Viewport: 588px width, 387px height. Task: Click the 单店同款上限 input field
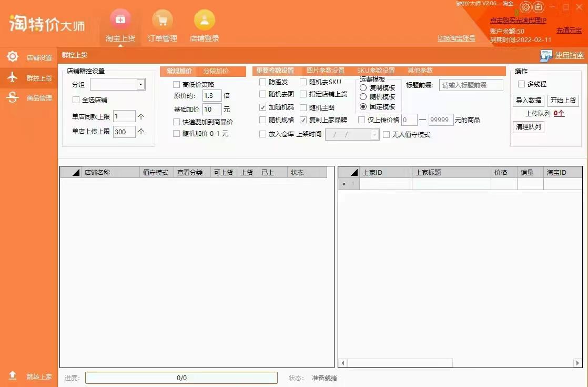[124, 116]
